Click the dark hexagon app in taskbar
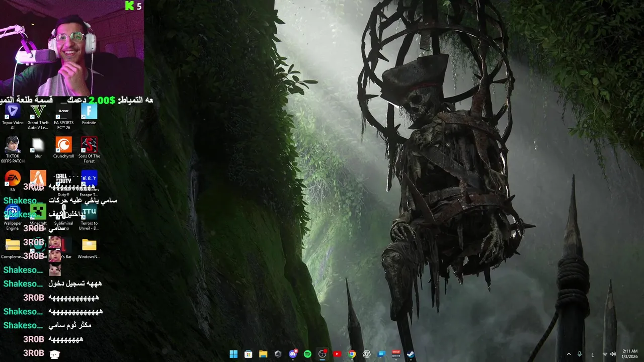 click(278, 354)
